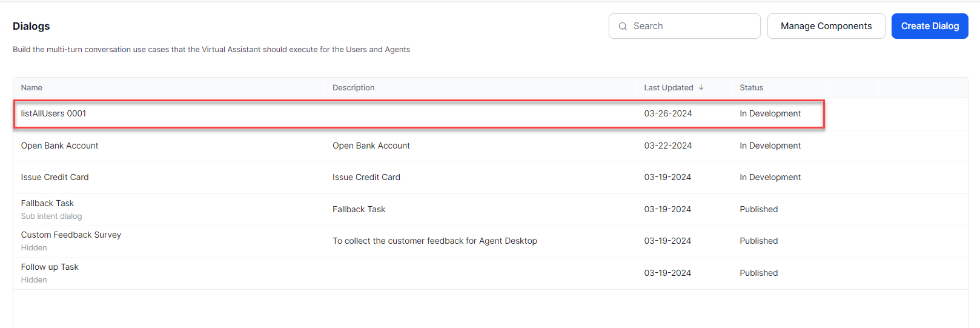Open the Custom Feedback Survey dialog
Image resolution: width=980 pixels, height=328 pixels.
coord(71,235)
